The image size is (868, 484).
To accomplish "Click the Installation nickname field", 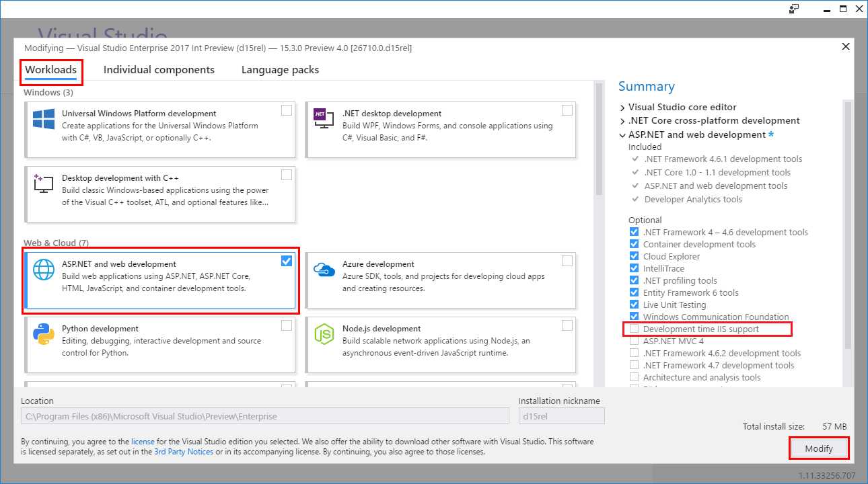I will click(561, 416).
